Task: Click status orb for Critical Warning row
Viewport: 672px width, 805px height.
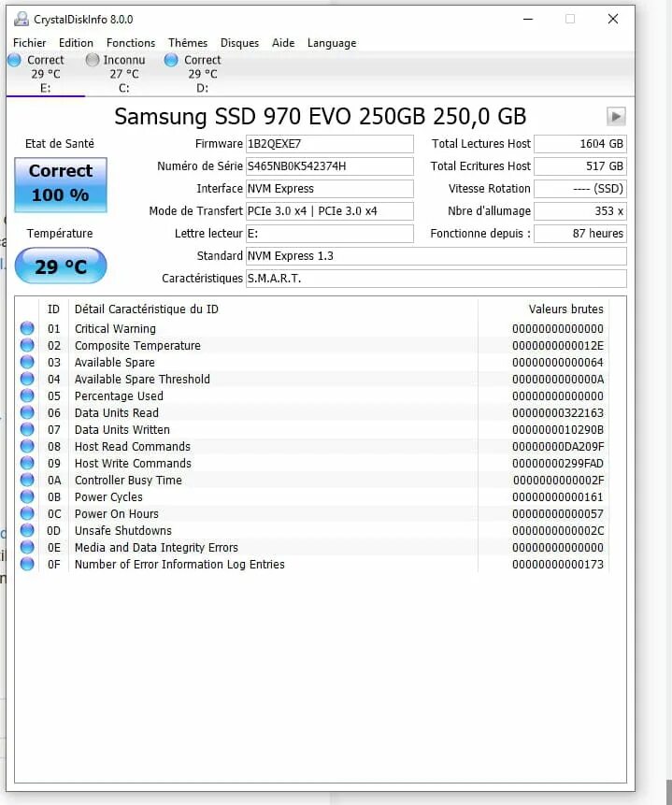Action: [27, 328]
